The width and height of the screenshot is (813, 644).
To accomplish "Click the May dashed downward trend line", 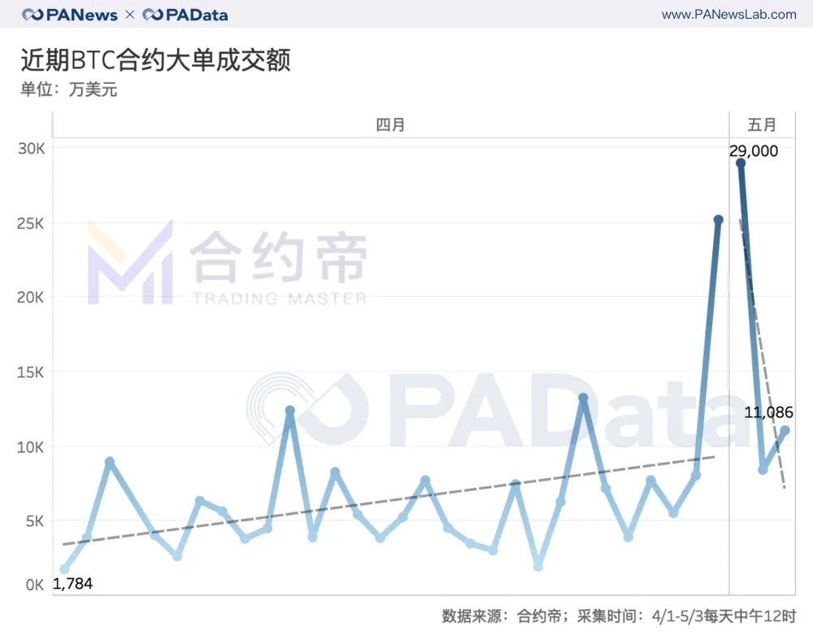I will click(763, 354).
